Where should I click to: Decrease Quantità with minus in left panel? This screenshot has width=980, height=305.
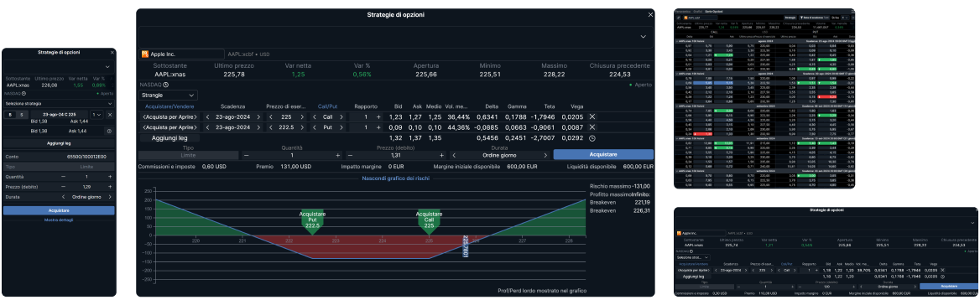click(x=63, y=177)
